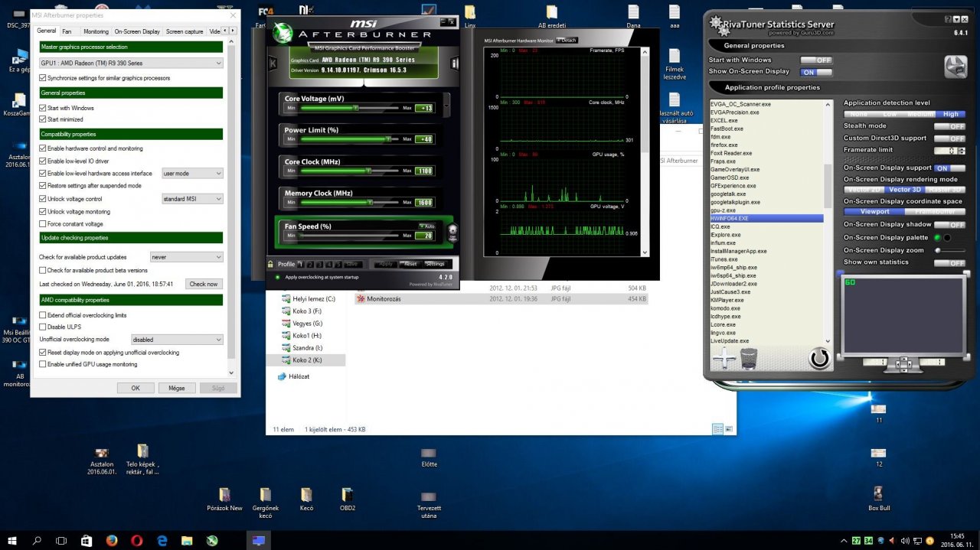
Task: Open RivaTuner setup wrench icon
Action: pyautogui.click(x=955, y=67)
